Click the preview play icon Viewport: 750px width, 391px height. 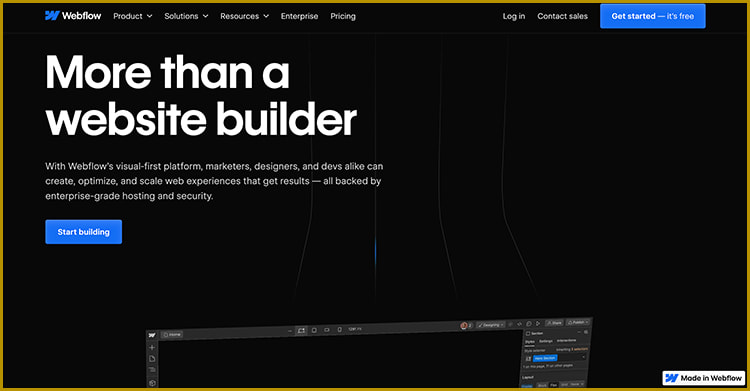click(x=538, y=324)
